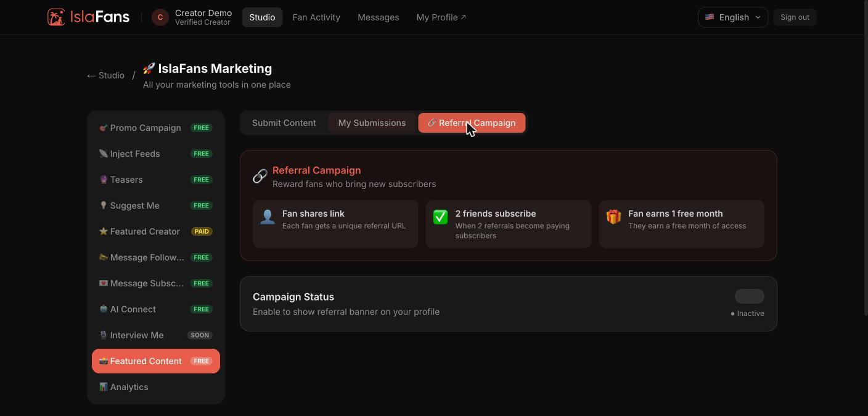Click the crystal ball icon beside Teasers

pos(103,180)
